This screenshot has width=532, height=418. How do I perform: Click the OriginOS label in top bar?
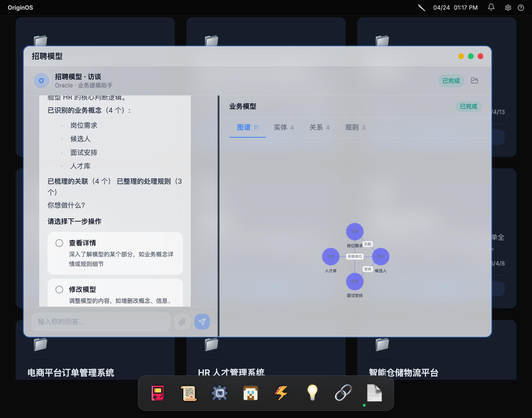click(x=20, y=8)
